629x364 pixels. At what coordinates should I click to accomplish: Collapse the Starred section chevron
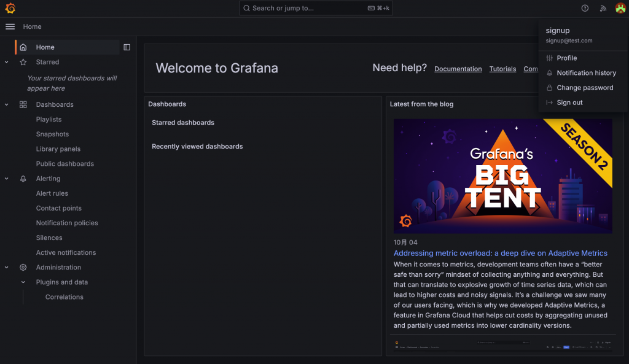(6, 62)
